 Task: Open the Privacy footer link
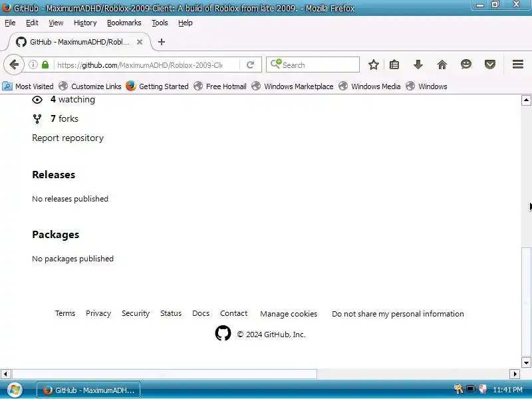[98, 313]
